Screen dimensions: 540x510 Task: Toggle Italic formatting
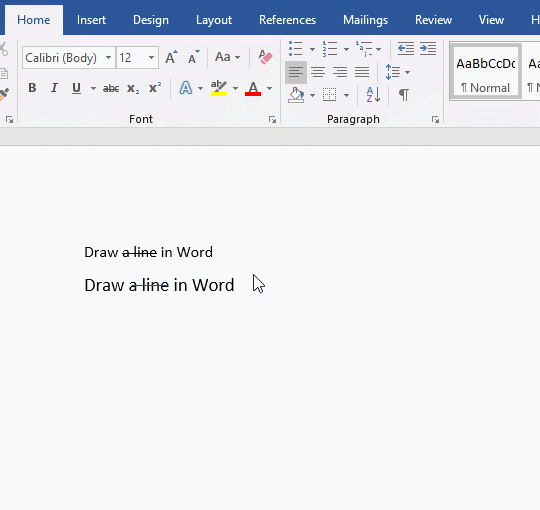pyautogui.click(x=54, y=88)
